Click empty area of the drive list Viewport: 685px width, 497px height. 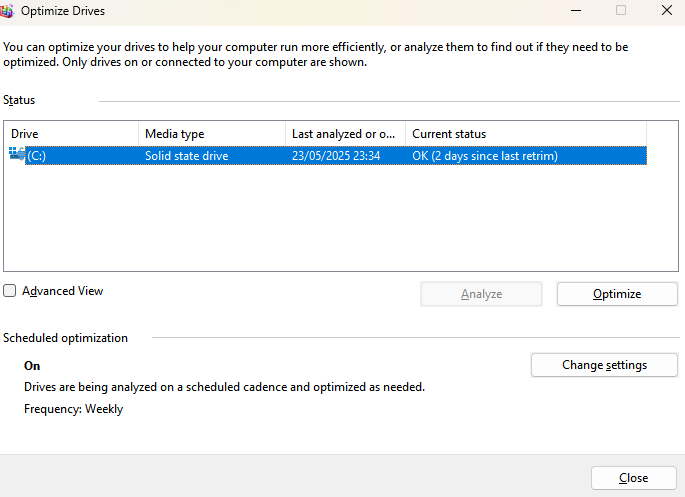click(341, 218)
